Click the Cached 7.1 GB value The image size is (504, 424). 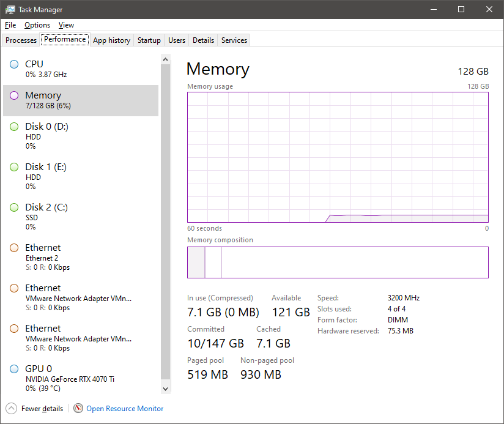[x=273, y=343]
